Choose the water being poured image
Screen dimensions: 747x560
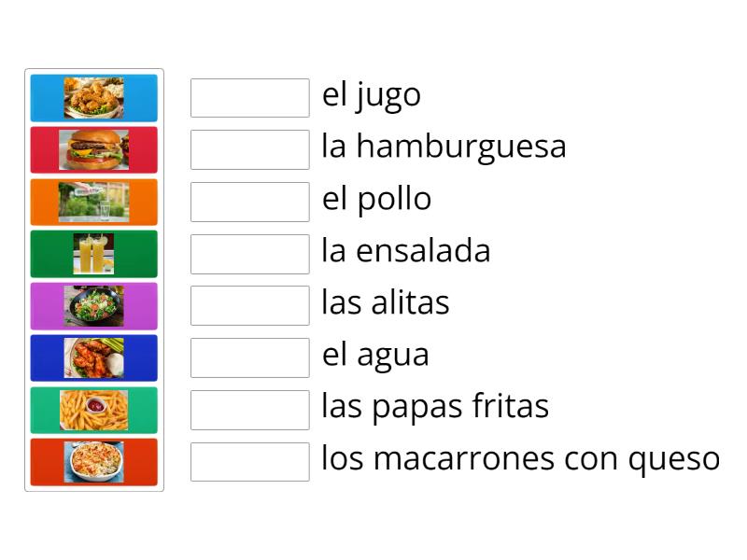[x=93, y=201]
